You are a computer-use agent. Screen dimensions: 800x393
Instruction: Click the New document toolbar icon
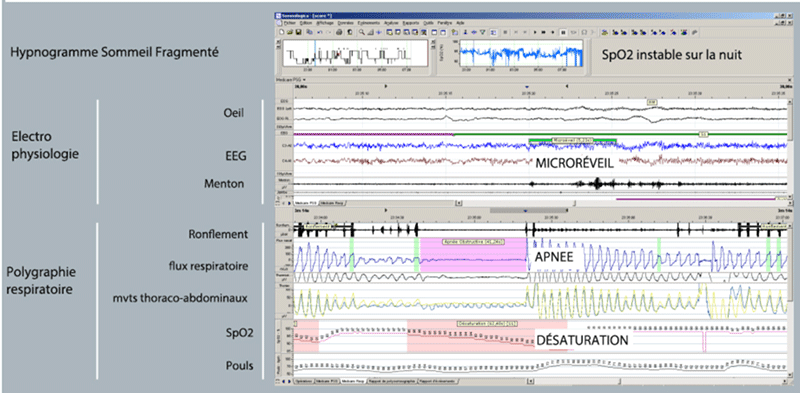pos(282,32)
